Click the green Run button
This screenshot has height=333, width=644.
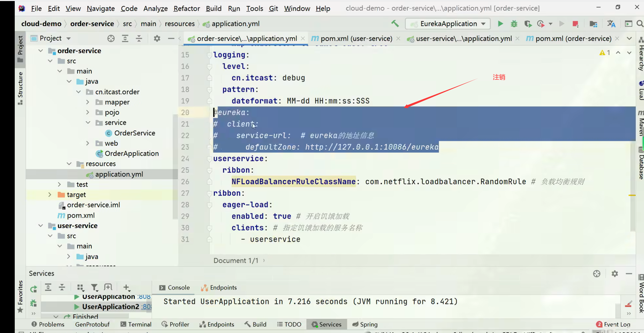tap(500, 24)
